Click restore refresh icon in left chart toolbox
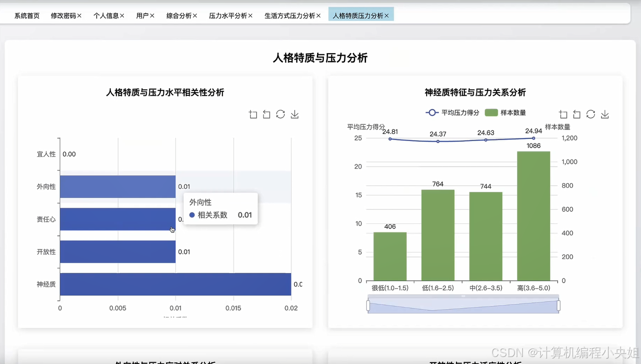 pos(280,114)
